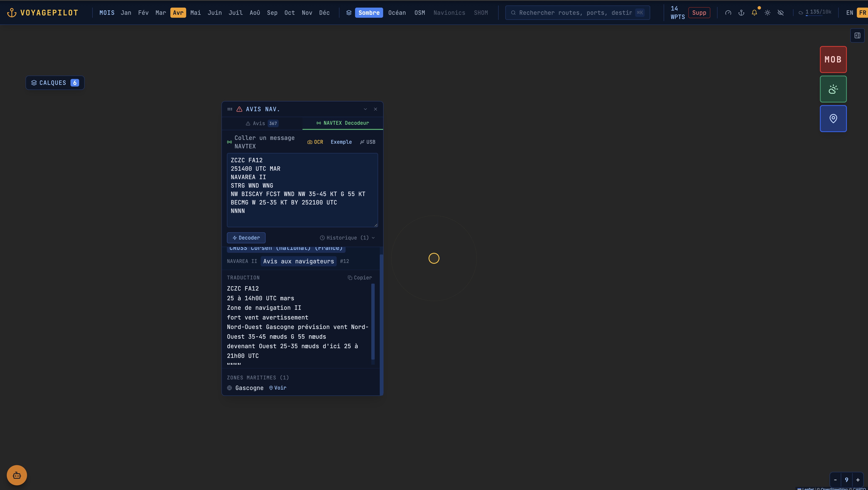Expand the Calques layers panel
Image resolution: width=868 pixels, height=490 pixels.
click(55, 83)
